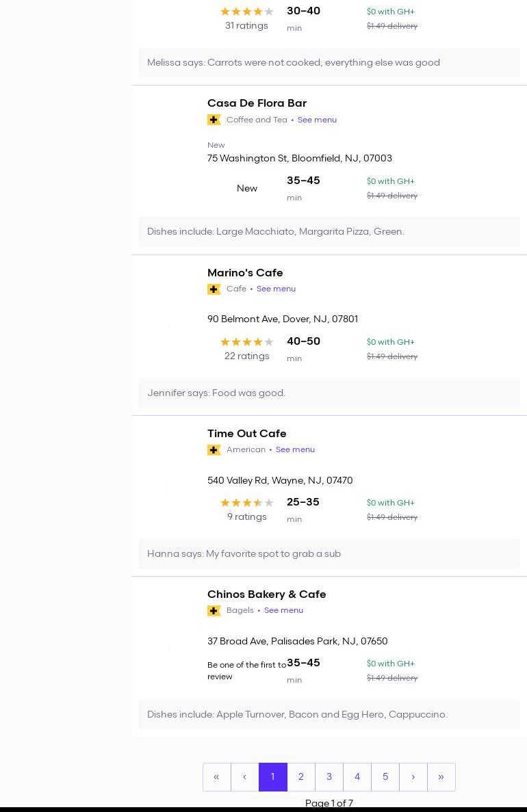Click the star rating for Marino's Cafe
Viewport: 527px width, 812px height.
(246, 342)
